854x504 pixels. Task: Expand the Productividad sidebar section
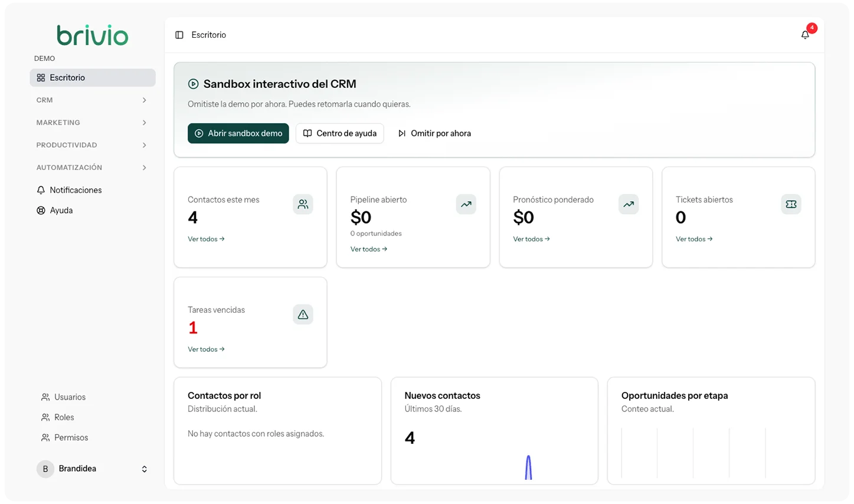coord(93,145)
